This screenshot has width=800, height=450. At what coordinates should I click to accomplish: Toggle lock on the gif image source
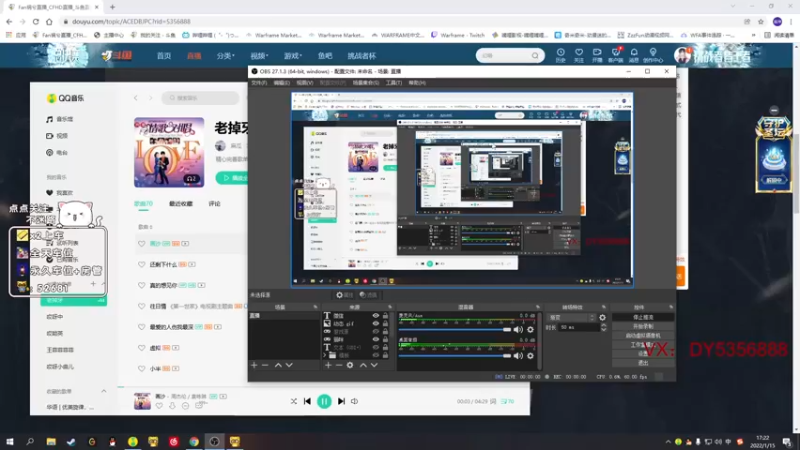point(385,323)
